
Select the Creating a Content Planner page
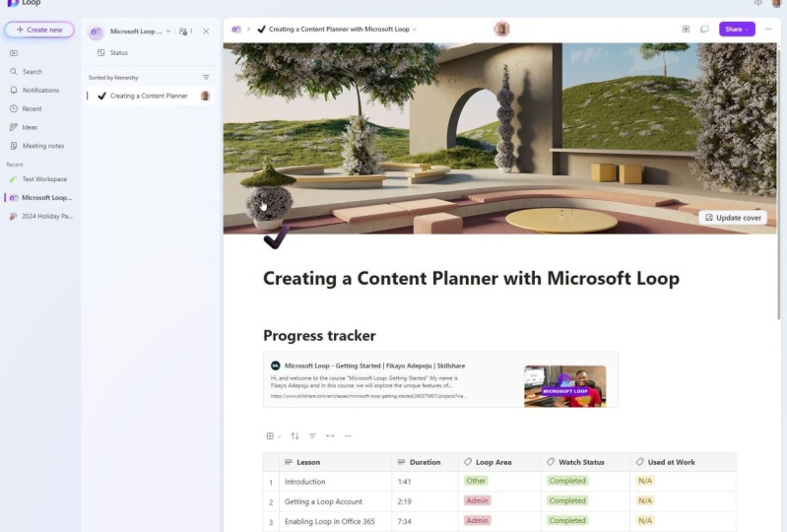pos(150,96)
